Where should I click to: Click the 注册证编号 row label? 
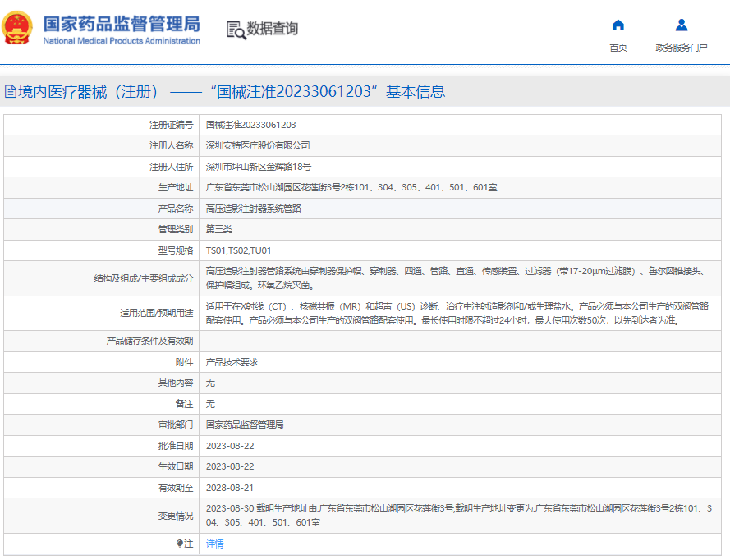[x=171, y=125]
